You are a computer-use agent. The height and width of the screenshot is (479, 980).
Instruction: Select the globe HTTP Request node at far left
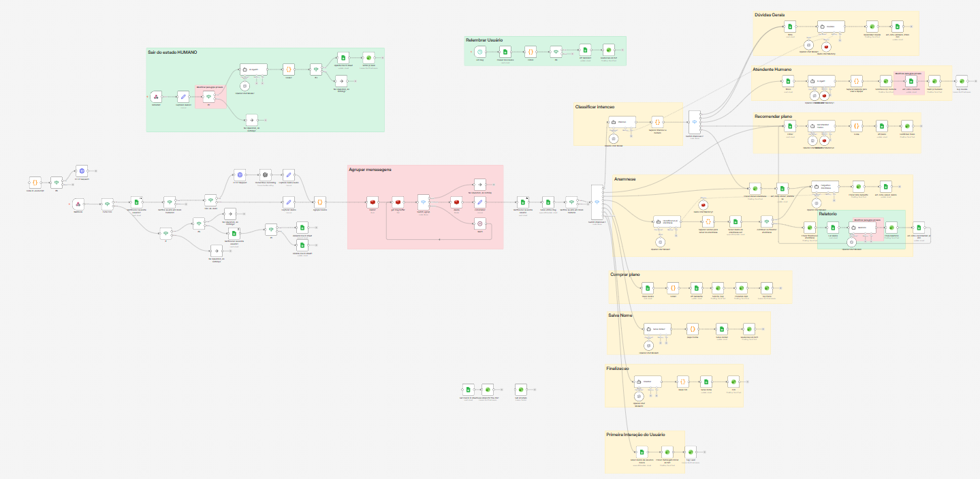coord(82,172)
